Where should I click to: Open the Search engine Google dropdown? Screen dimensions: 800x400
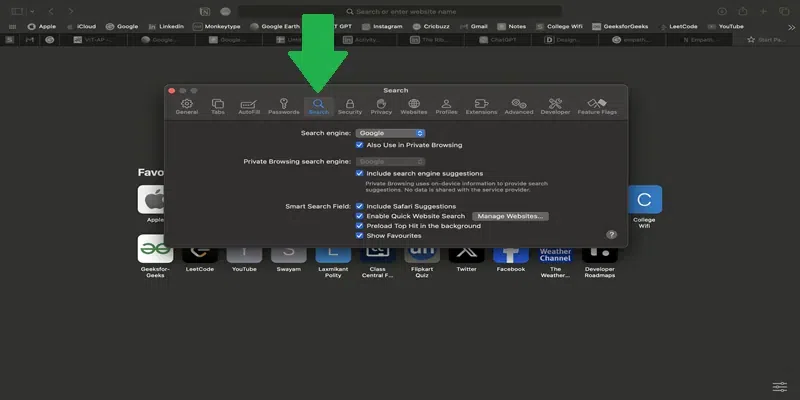tap(391, 133)
